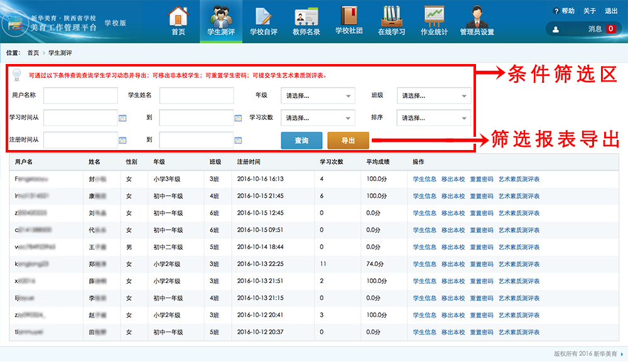Open 管理员设置 administrator icon
The image size is (628, 364).
pyautogui.click(x=477, y=16)
